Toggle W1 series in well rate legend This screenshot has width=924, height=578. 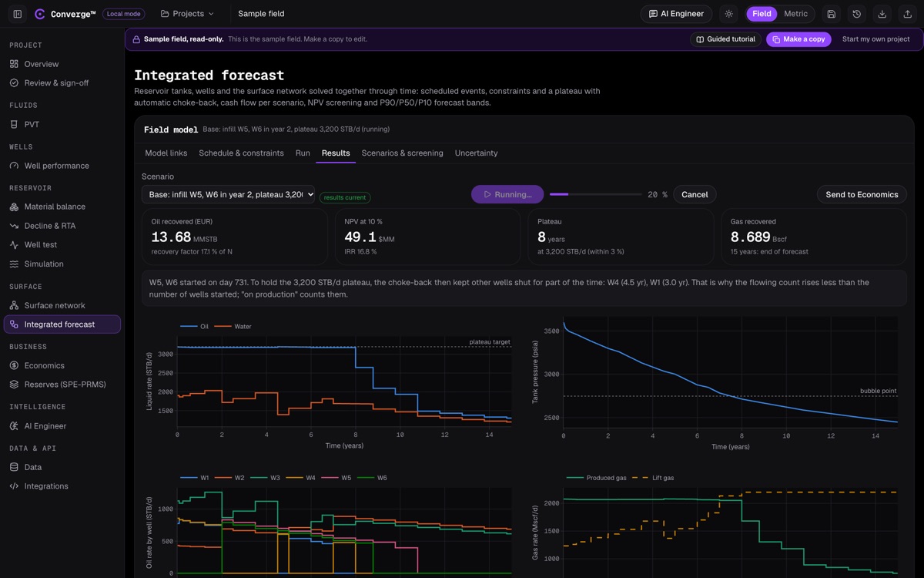tap(195, 478)
